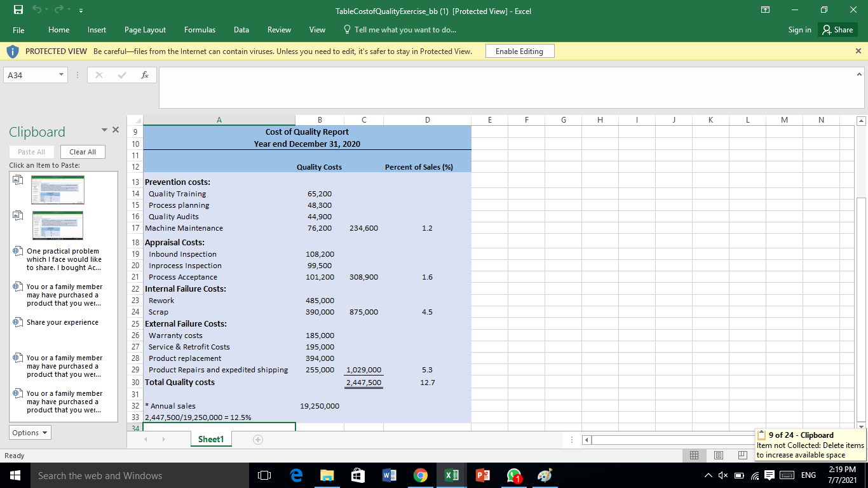The width and height of the screenshot is (868, 488).
Task: Open the clipboard Options dropdown button
Action: [x=29, y=433]
